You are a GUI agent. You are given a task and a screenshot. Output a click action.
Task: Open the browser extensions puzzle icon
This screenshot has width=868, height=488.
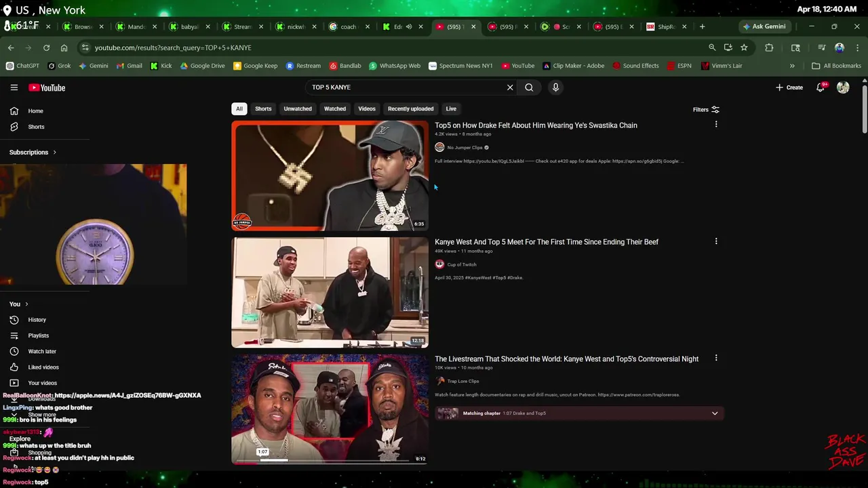(769, 47)
